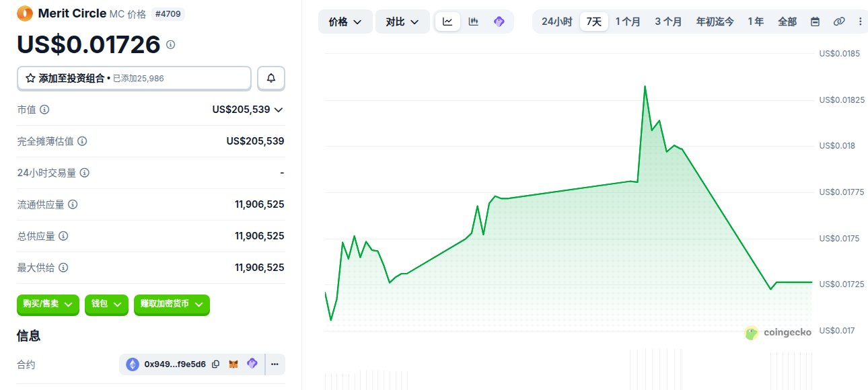Screen dimensions: 868x390
Task: Click the 24小时交易量 label
Action: (46, 173)
